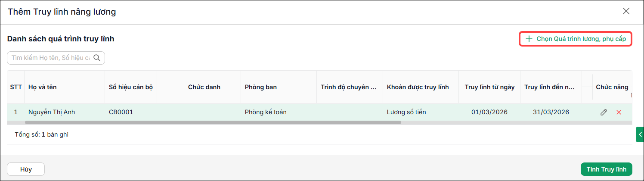
Task: Close the Thêm Truy lĩnh dialog
Action: (626, 11)
